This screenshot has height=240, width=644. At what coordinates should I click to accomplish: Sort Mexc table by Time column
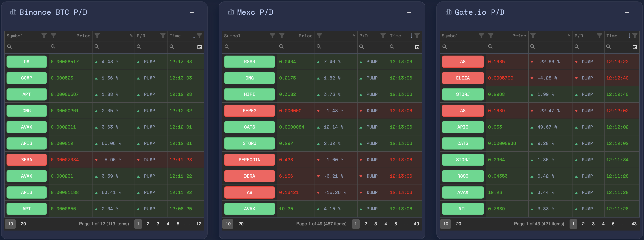point(395,36)
